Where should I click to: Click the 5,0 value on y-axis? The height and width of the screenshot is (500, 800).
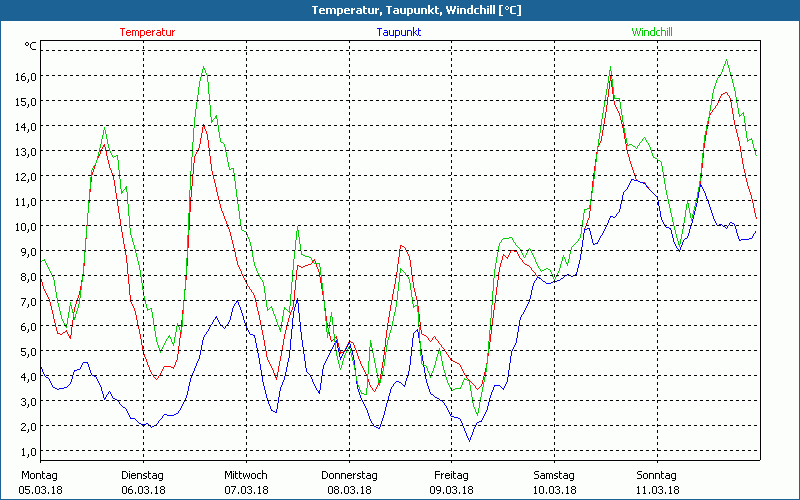(x=28, y=351)
